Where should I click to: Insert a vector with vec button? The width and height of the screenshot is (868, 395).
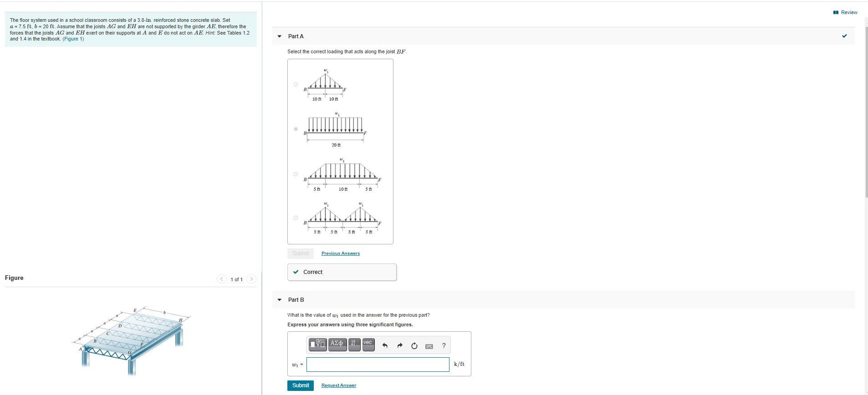pos(368,344)
